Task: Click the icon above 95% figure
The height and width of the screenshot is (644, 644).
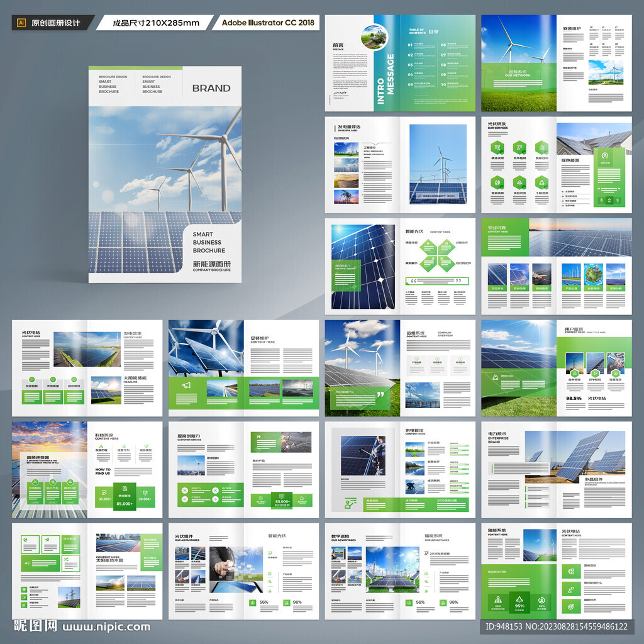Action: coord(519,599)
